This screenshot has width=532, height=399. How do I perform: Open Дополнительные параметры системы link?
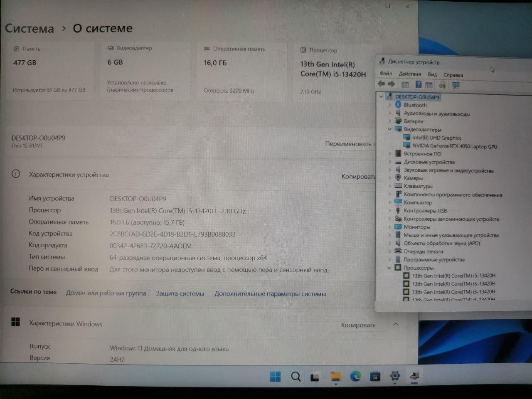coord(270,294)
